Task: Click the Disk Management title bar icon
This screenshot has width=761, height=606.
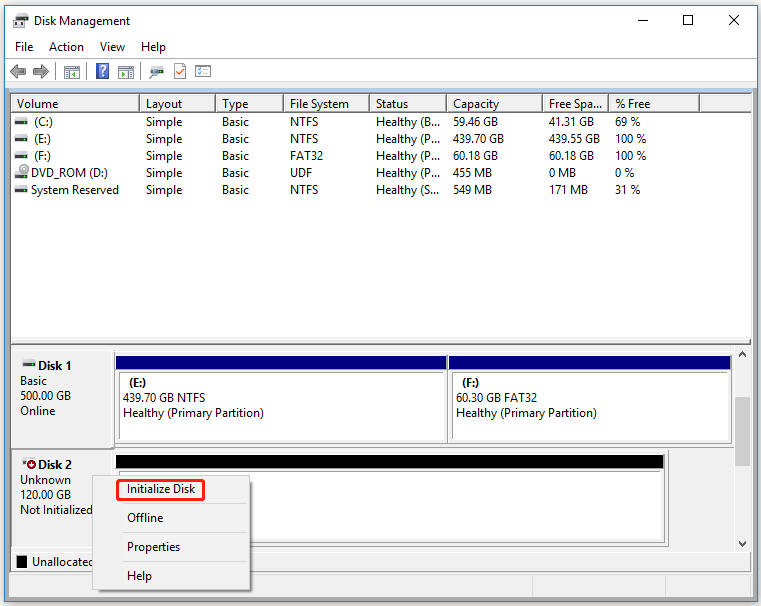Action: (20, 21)
